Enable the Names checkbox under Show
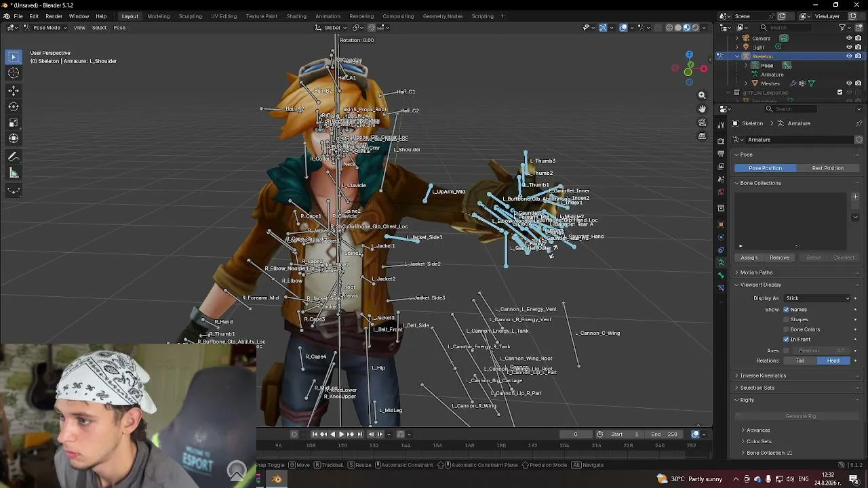Screen dimensions: 868x488 pos(787,310)
